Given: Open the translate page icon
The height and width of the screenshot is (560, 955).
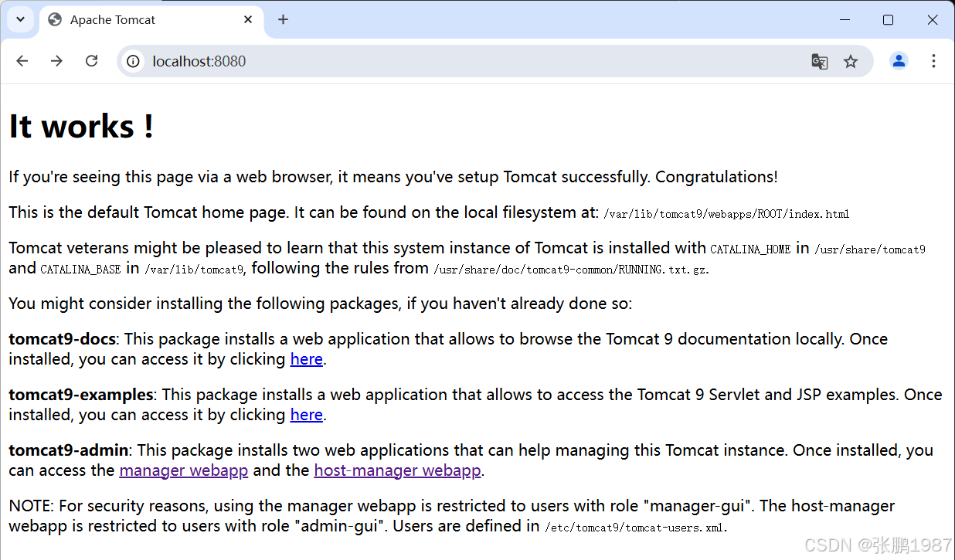Looking at the screenshot, I should click(x=820, y=61).
